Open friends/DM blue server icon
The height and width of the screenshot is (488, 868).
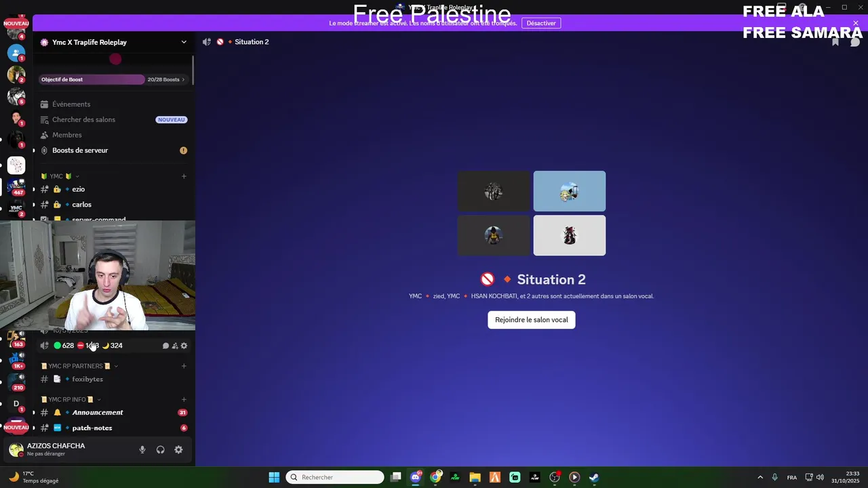coord(16,52)
